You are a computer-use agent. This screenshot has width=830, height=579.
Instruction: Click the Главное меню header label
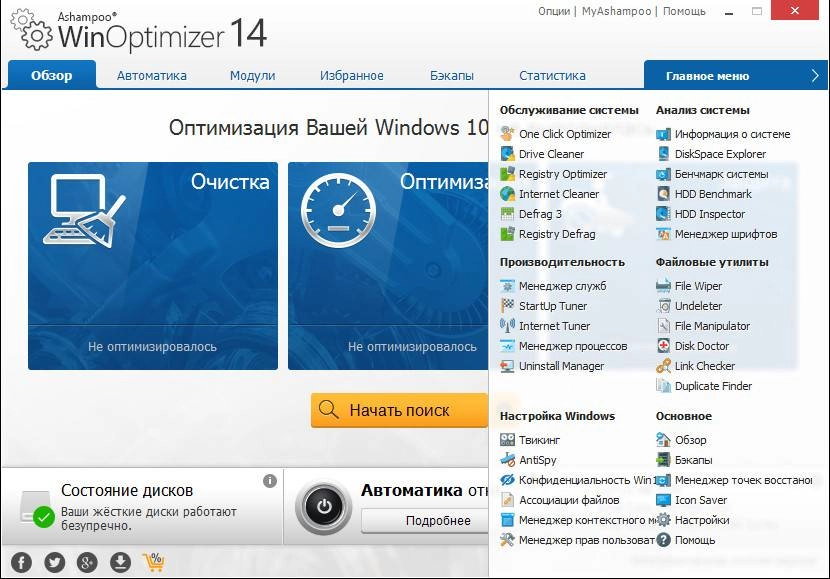pos(707,76)
